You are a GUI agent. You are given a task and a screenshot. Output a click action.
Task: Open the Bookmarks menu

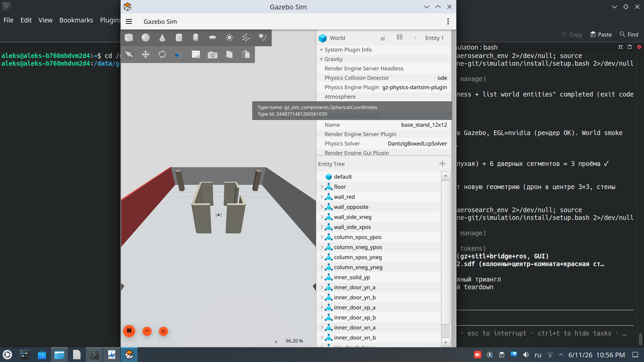[x=76, y=20]
